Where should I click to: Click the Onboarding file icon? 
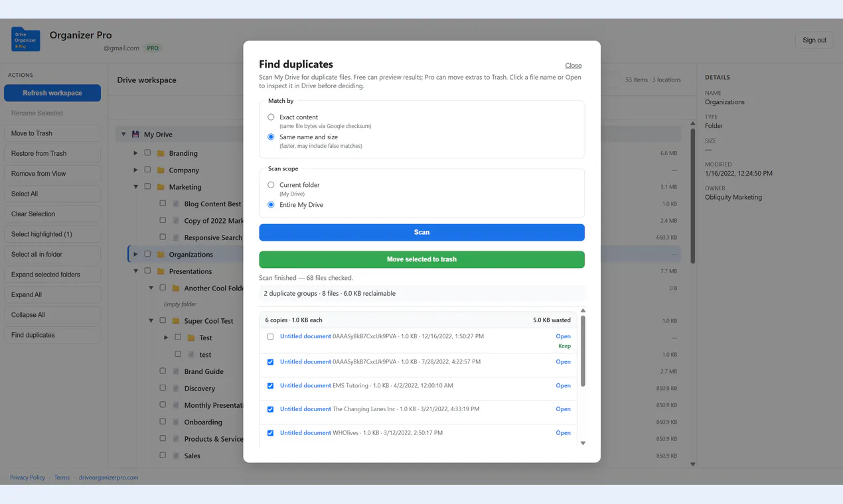pyautogui.click(x=176, y=422)
